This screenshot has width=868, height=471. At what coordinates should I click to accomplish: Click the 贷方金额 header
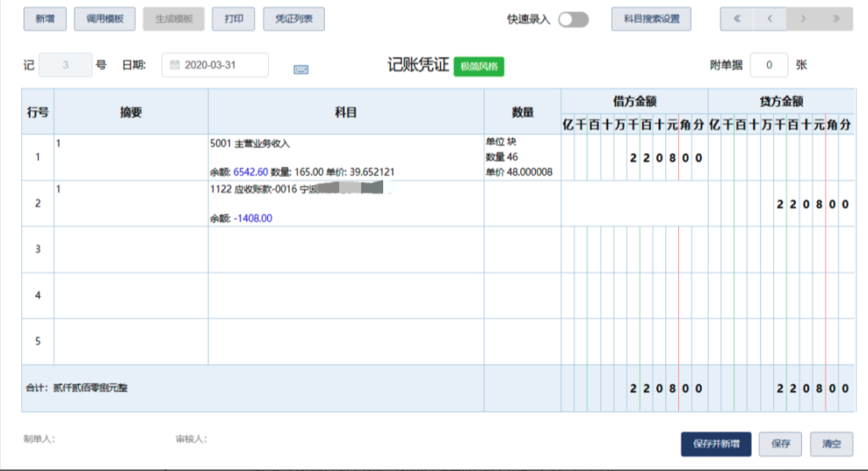tap(781, 102)
